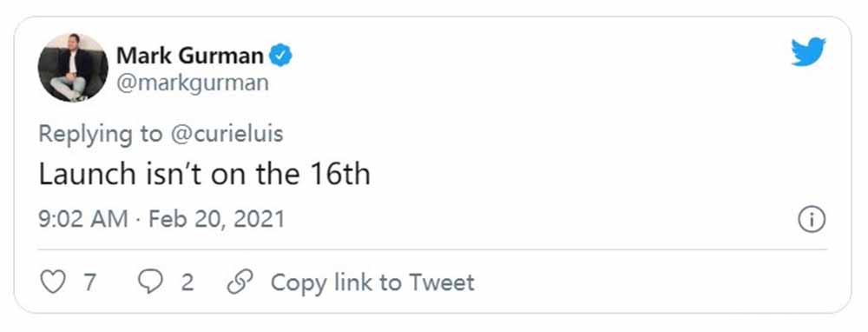Click the tweet text about the 16th
The width and height of the screenshot is (868, 332).
[x=204, y=174]
